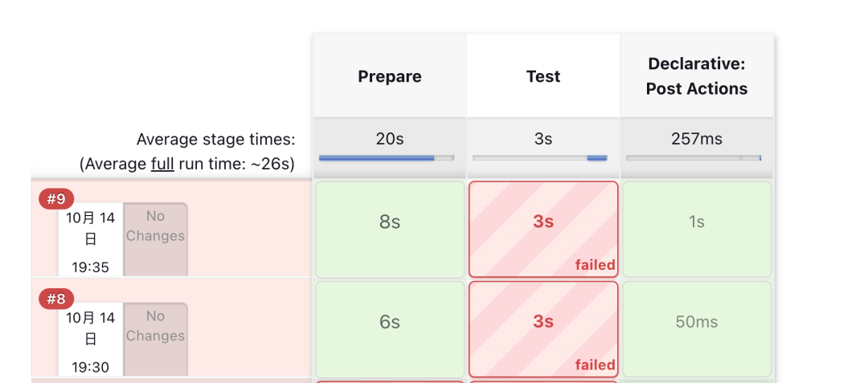The width and height of the screenshot is (868, 383).
Task: Select Declarative: Post Actions header
Action: click(697, 75)
